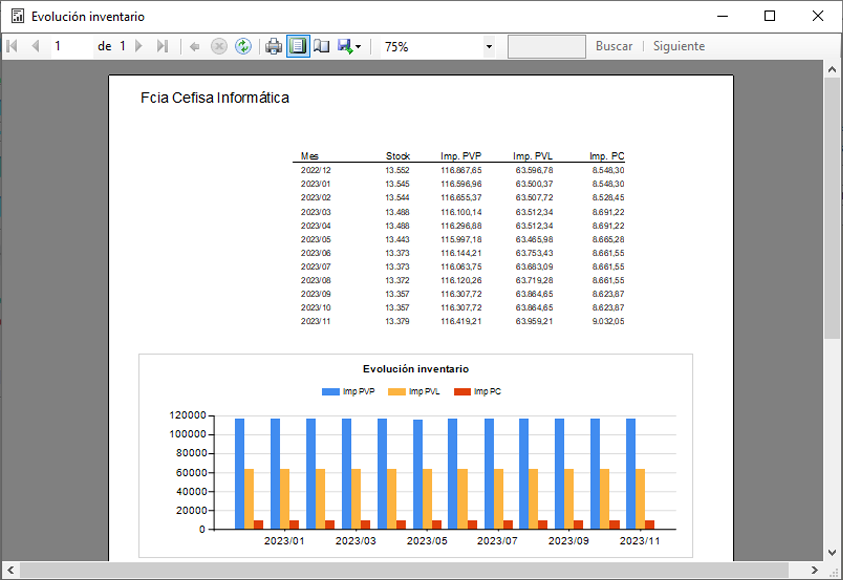Refresh the report
This screenshot has width=844, height=580.
click(243, 47)
